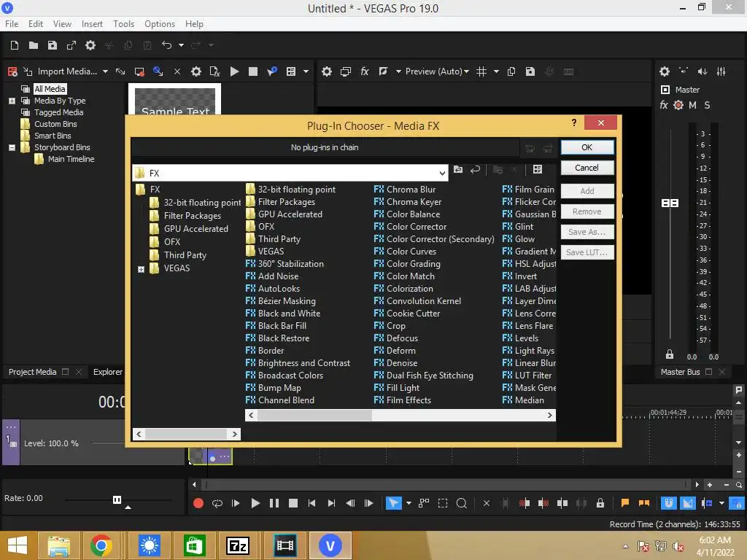Toggle lock fader channels icon on Master
The width and height of the screenshot is (747, 560).
pos(670,354)
